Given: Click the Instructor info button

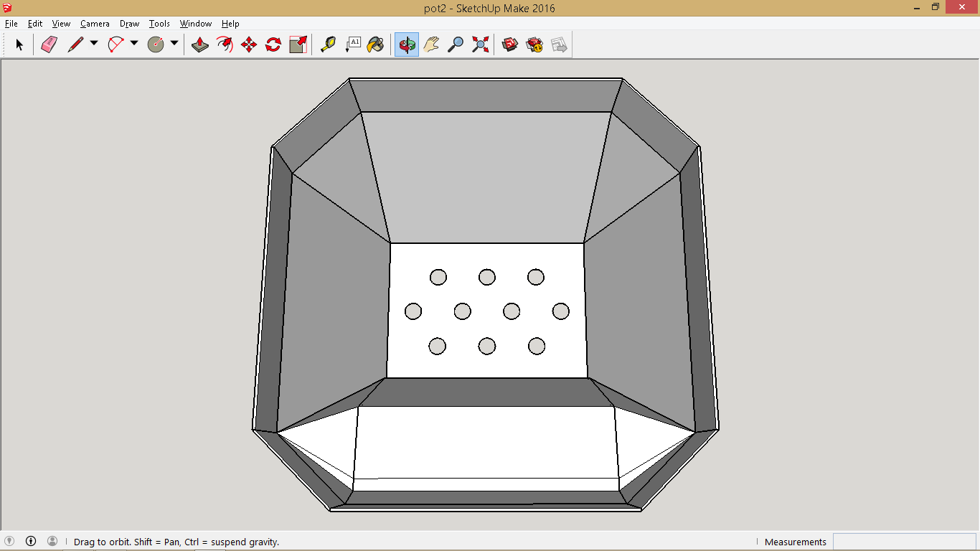Looking at the screenshot, I should coord(30,542).
